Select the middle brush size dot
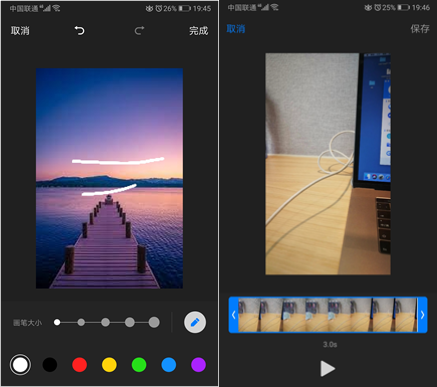Image resolution: width=437 pixels, height=387 pixels. [105, 322]
